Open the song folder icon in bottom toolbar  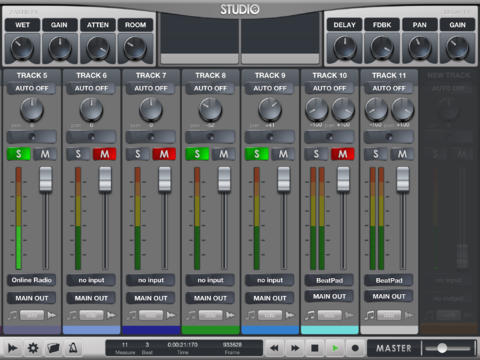(x=53, y=348)
